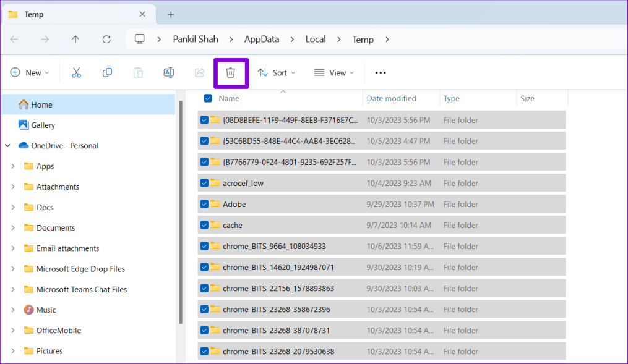This screenshot has height=364, width=628.
Task: Click the Share icon in the toolbar
Action: (199, 72)
